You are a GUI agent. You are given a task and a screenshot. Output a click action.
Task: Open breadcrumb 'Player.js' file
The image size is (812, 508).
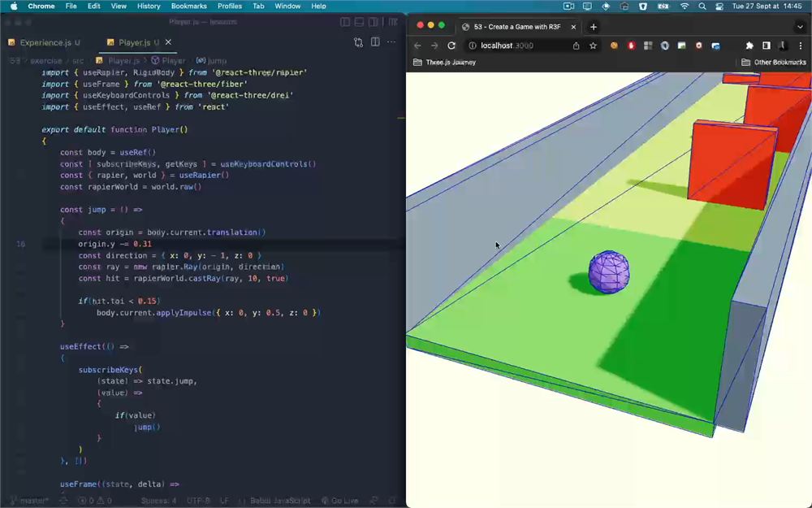[x=118, y=61]
